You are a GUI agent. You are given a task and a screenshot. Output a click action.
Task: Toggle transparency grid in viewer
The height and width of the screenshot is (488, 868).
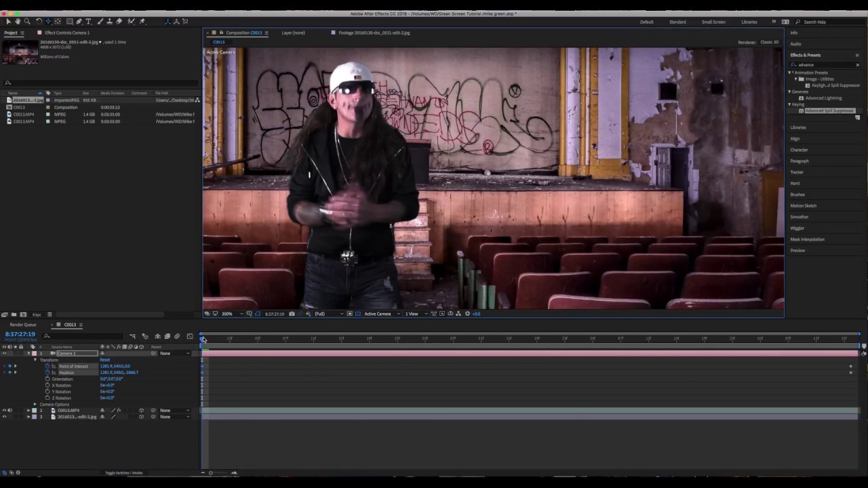[358, 314]
